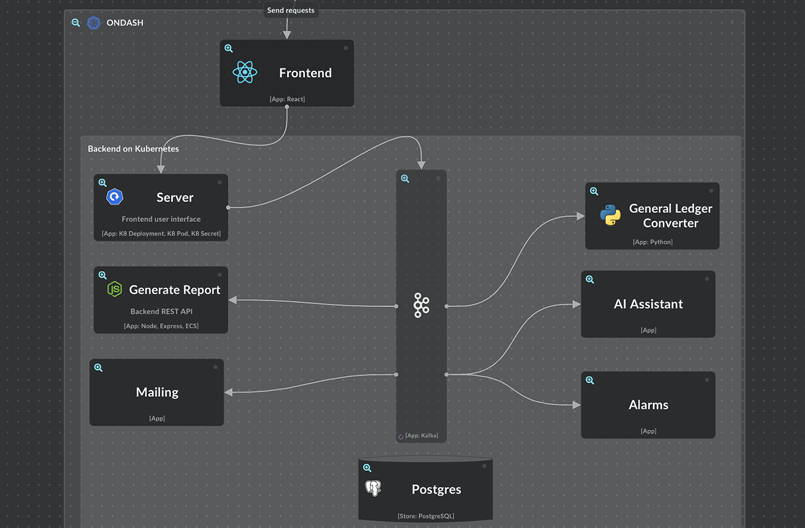Click the Generate Report node's corner dot

(220, 275)
